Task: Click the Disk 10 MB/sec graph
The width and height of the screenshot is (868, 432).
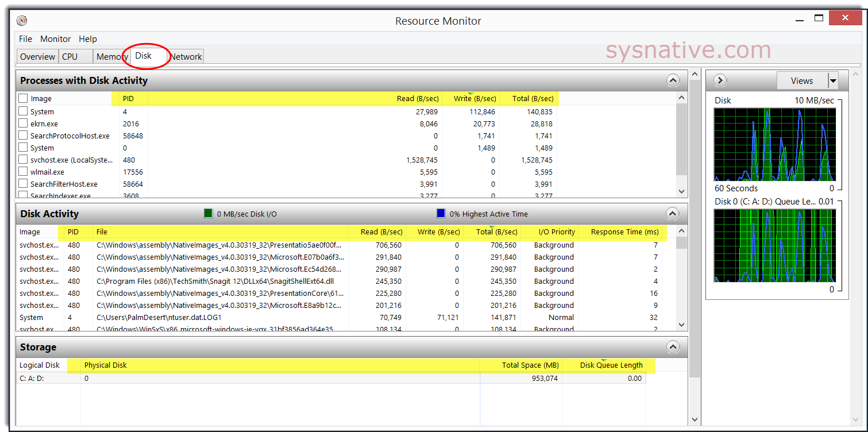Action: tap(775, 145)
